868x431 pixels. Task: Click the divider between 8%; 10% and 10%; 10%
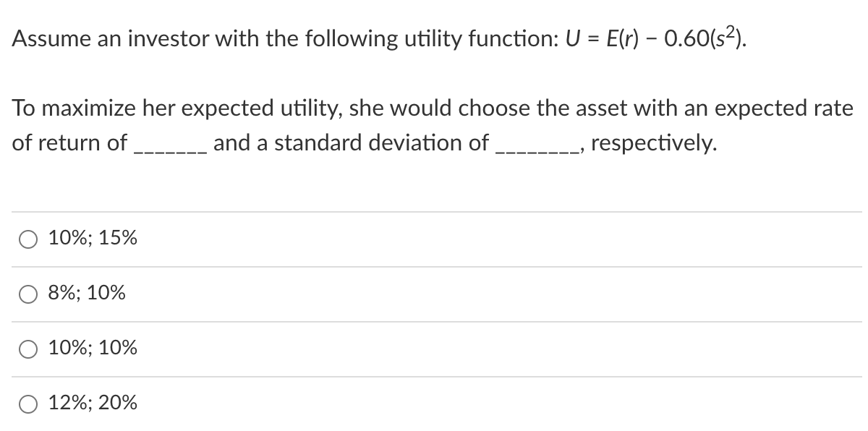(434, 321)
